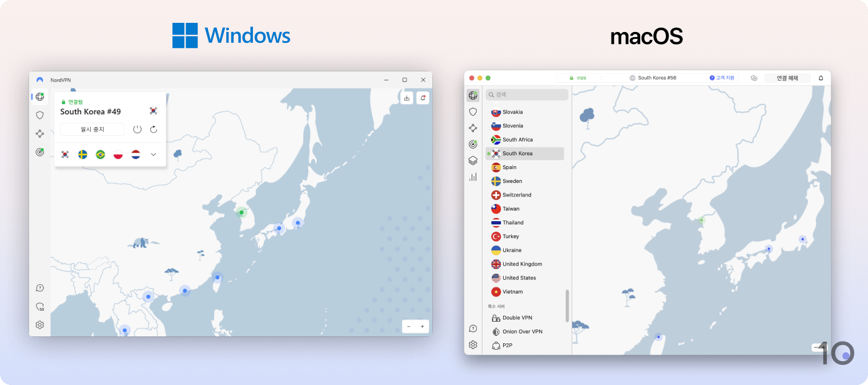Click the green South Korea marker on macOS map
This screenshot has width=868, height=385.
click(x=702, y=220)
